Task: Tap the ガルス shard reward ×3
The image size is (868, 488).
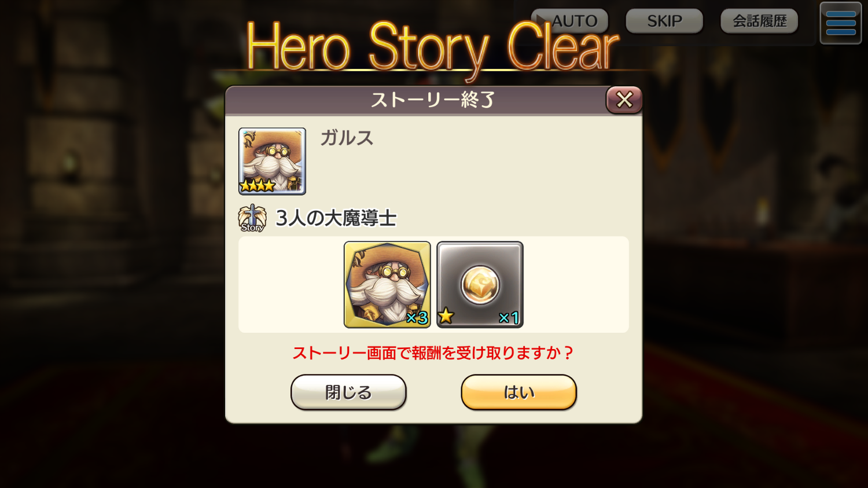Action: click(387, 285)
